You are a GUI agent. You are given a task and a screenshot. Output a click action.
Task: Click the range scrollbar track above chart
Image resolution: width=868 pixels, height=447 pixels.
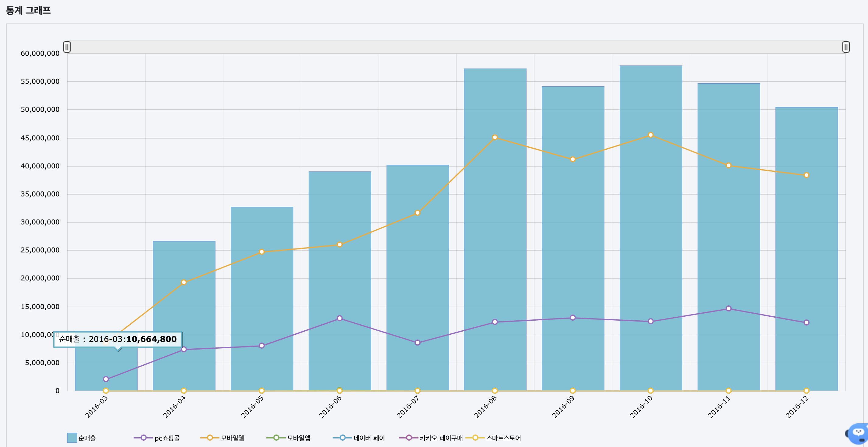pos(456,47)
